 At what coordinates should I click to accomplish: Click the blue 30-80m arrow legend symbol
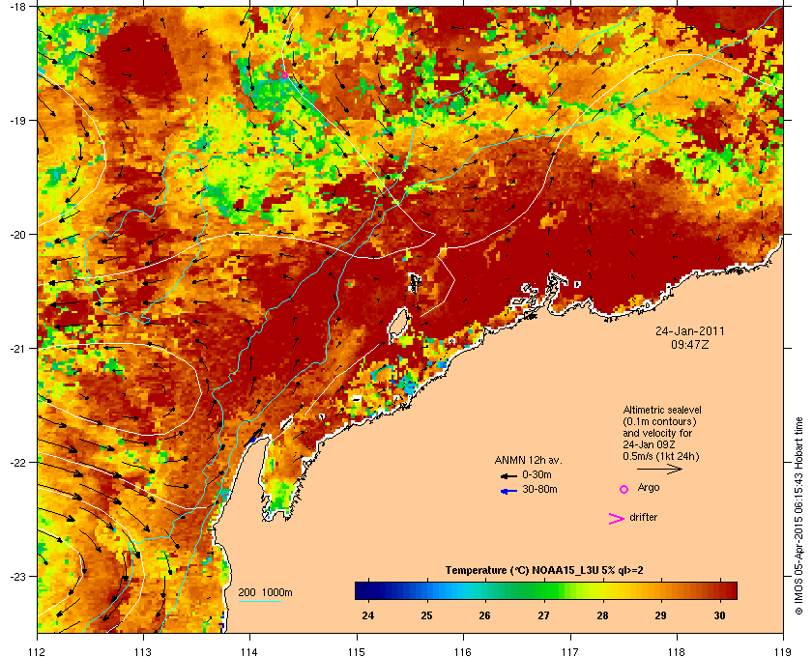click(x=508, y=491)
